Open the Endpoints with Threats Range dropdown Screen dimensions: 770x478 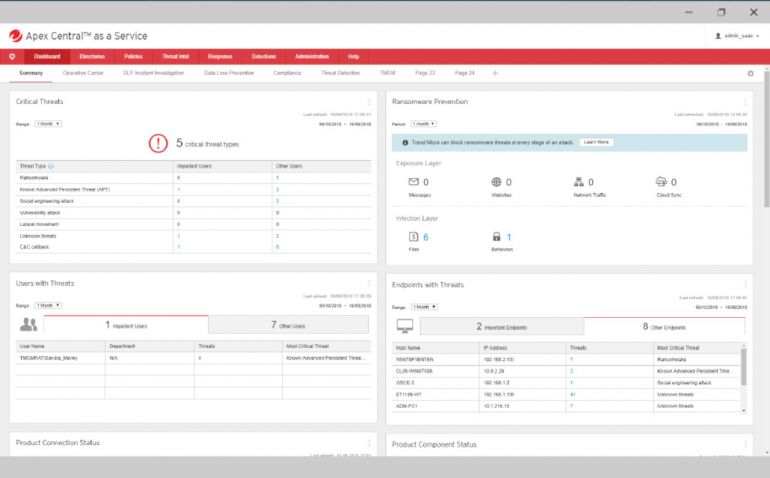(425, 307)
